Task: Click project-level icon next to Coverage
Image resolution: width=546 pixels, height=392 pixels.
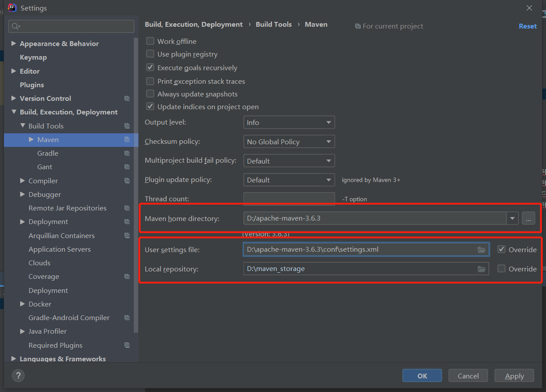Action: pyautogui.click(x=127, y=277)
